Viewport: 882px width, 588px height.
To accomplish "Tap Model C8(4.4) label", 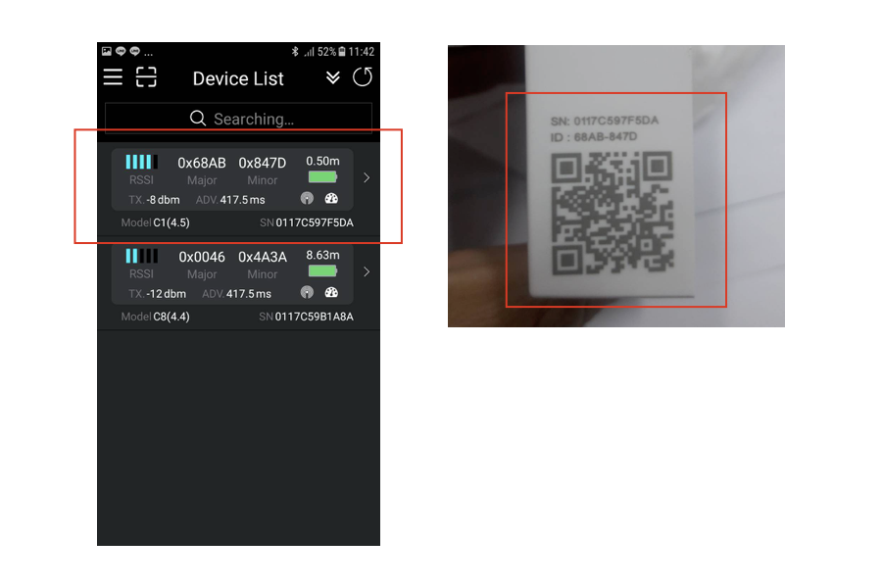I will [155, 317].
